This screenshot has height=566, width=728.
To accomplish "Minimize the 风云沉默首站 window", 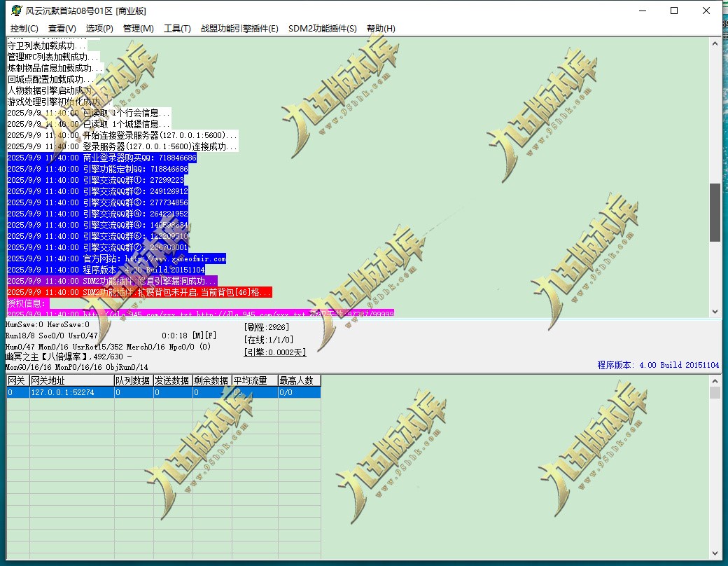I will pos(643,11).
